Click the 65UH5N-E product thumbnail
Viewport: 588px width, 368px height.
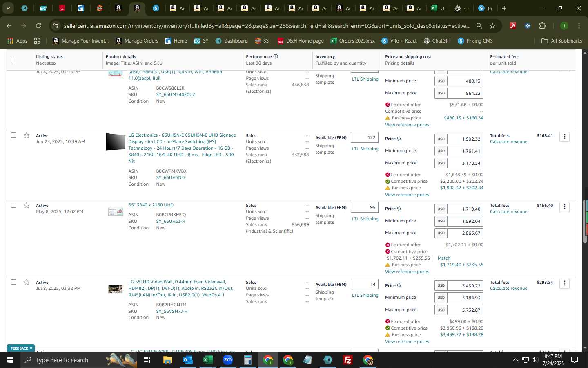(116, 142)
